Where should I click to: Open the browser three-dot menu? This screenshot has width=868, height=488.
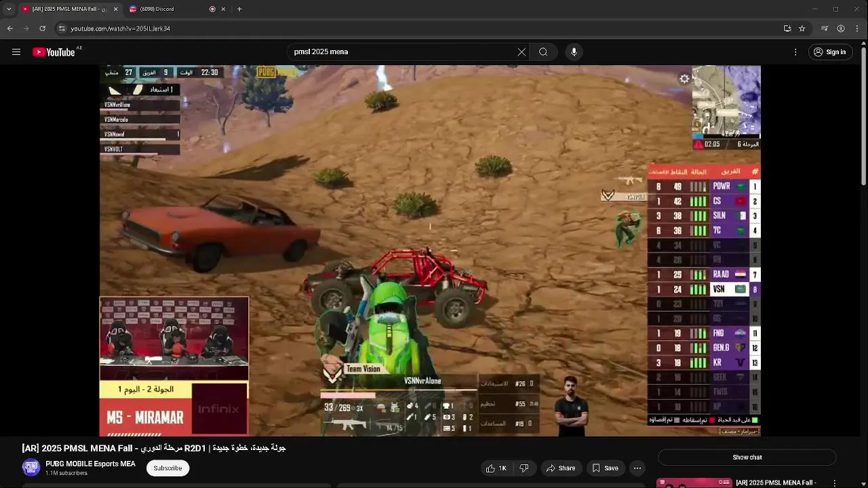(x=858, y=28)
